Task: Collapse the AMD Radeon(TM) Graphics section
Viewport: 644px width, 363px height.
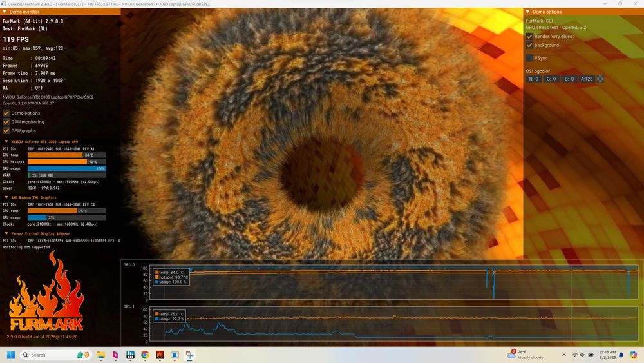Action: coord(6,198)
